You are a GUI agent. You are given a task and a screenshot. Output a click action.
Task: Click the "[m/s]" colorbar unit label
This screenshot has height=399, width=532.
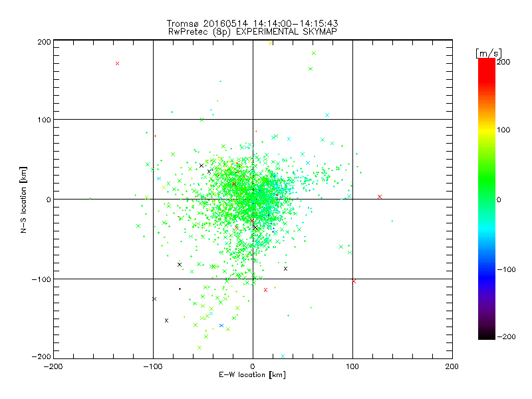click(488, 53)
